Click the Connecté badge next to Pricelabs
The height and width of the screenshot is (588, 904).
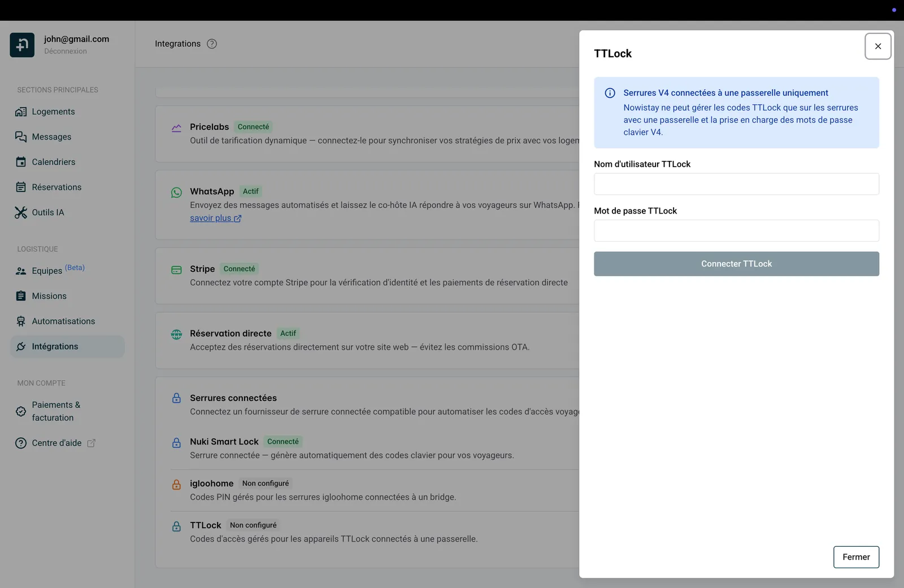(253, 127)
